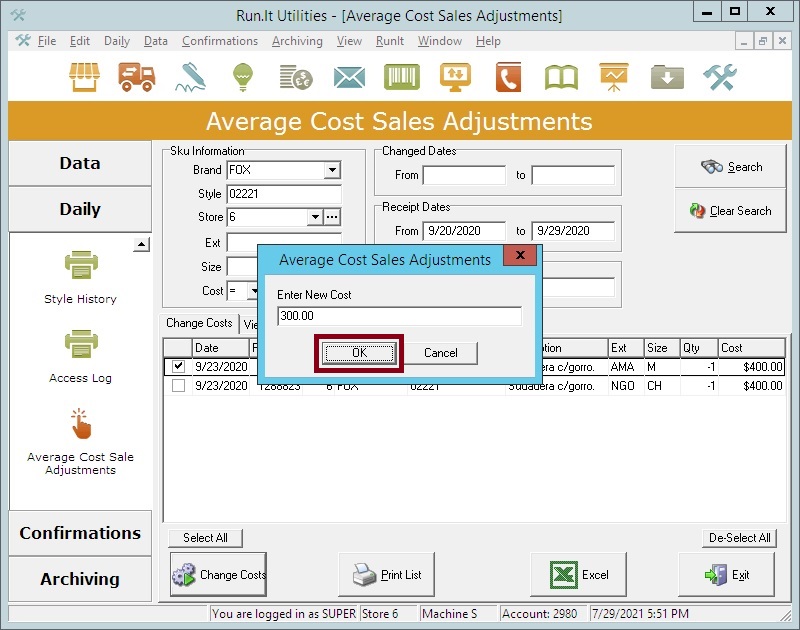
Task: Open the Confirmations sidebar section
Action: pyautogui.click(x=80, y=533)
